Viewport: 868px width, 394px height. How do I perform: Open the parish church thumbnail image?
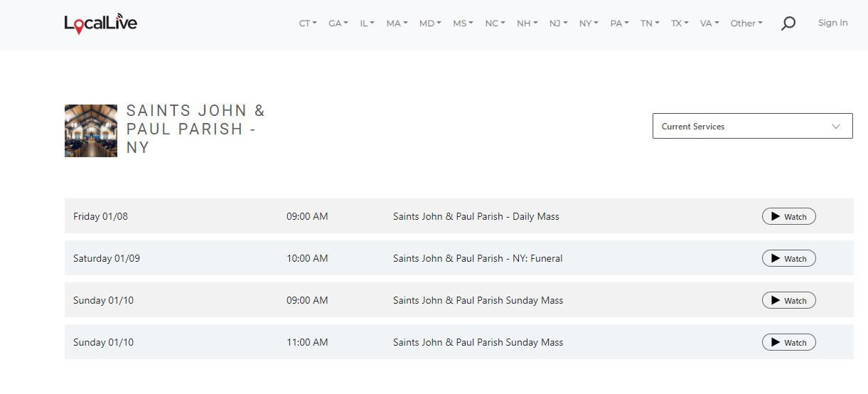tap(91, 131)
